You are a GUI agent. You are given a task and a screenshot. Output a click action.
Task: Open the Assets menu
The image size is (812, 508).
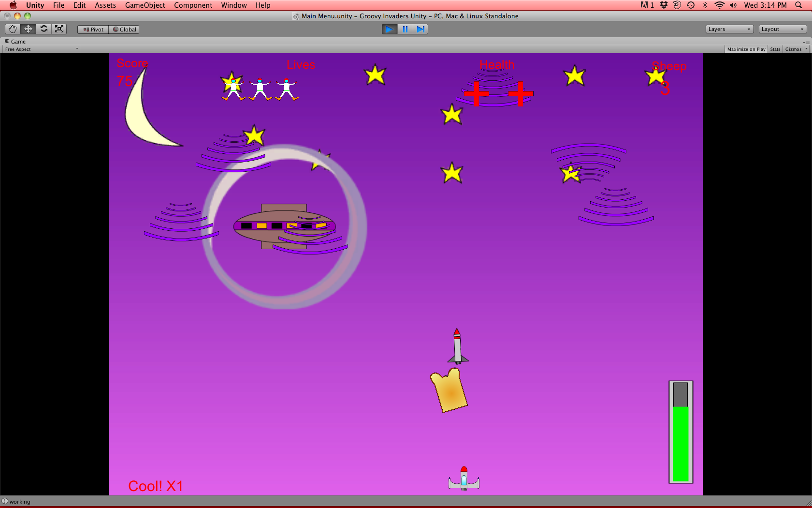coord(105,5)
